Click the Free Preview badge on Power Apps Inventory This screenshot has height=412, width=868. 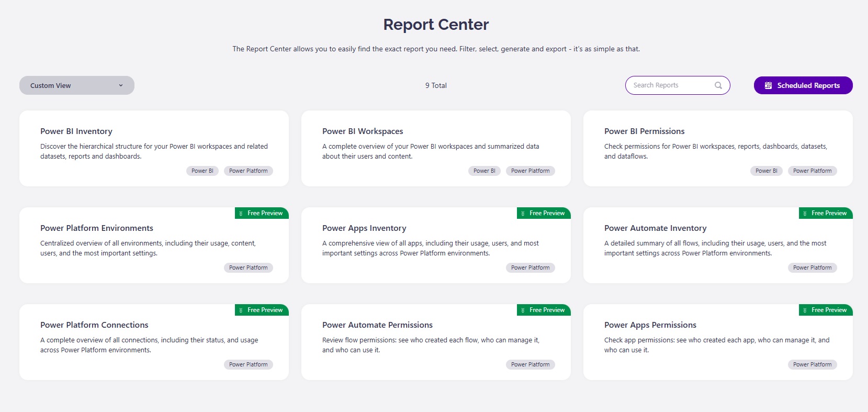pyautogui.click(x=544, y=213)
